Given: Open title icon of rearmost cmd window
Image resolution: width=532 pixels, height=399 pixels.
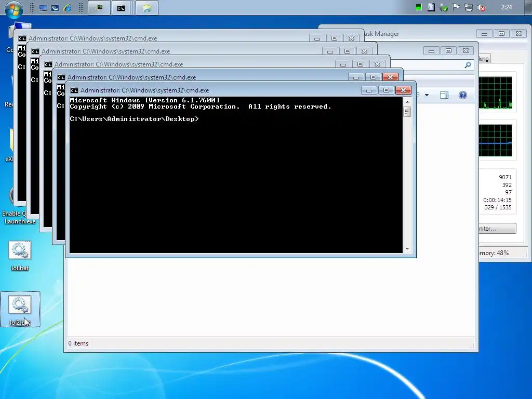Looking at the screenshot, I should [22, 38].
